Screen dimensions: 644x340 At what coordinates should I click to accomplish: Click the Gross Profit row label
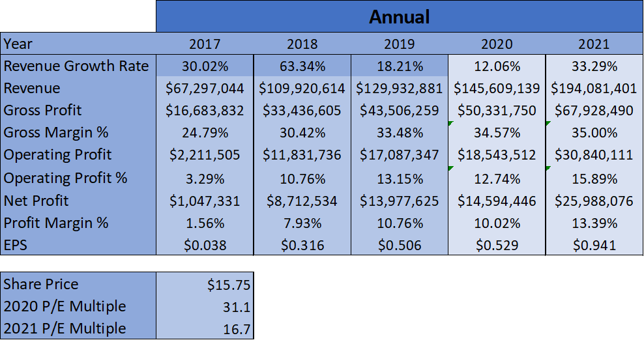(78, 110)
